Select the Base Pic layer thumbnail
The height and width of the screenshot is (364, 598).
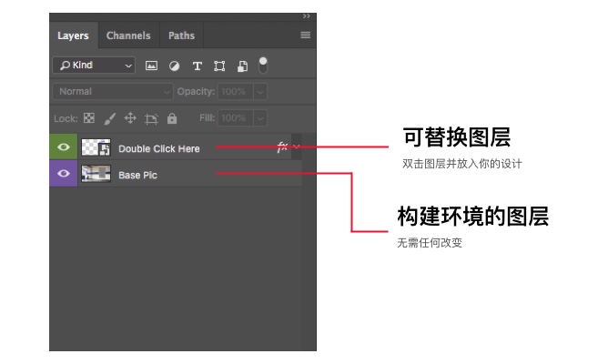(x=96, y=174)
